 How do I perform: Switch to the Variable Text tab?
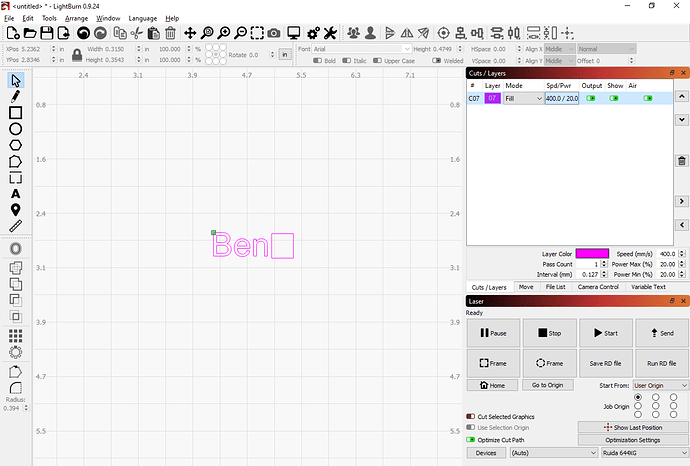[x=648, y=287]
